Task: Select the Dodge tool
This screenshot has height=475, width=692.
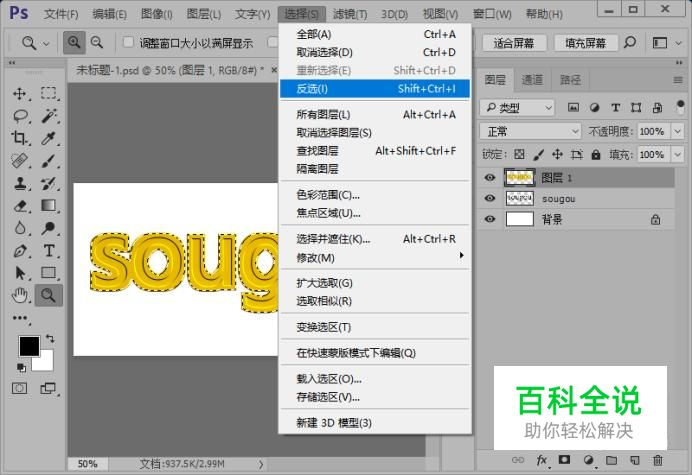Action: point(49,228)
